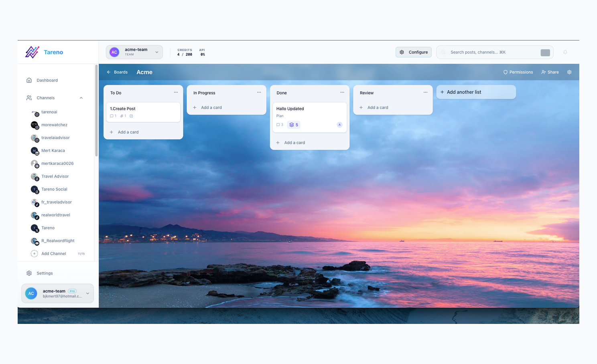
Task: Open the acme-team TEAM switcher dropdown
Action: pos(134,52)
